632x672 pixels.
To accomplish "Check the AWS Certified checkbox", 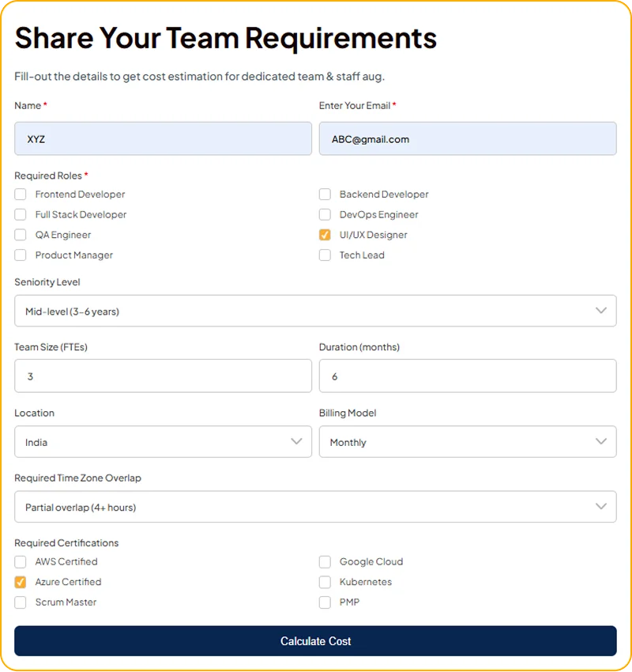I will click(x=21, y=562).
